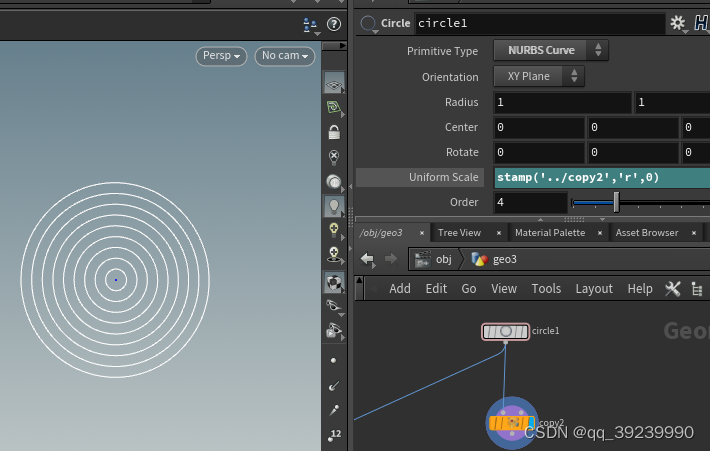Click the H help icon for Circle
The image size is (710, 451).
pos(701,23)
